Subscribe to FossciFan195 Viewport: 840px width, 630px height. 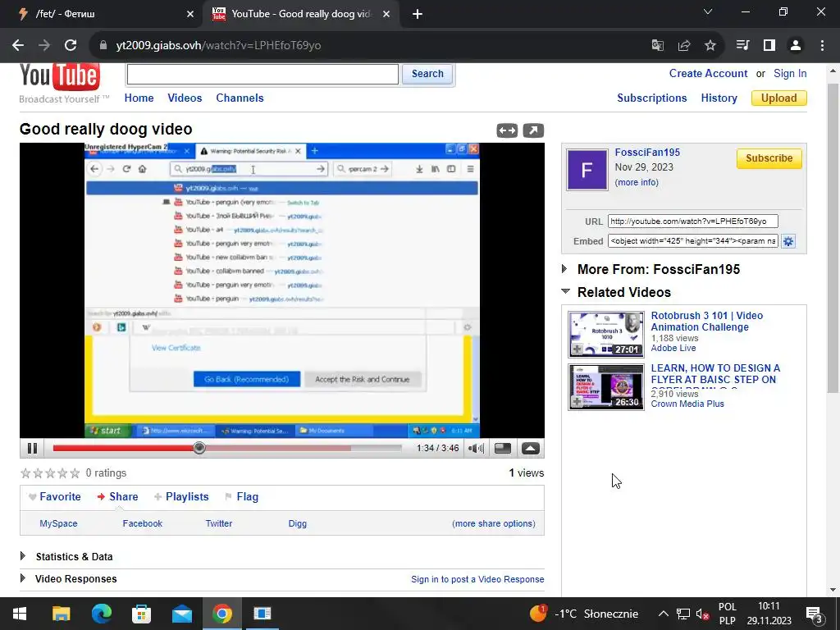769,158
